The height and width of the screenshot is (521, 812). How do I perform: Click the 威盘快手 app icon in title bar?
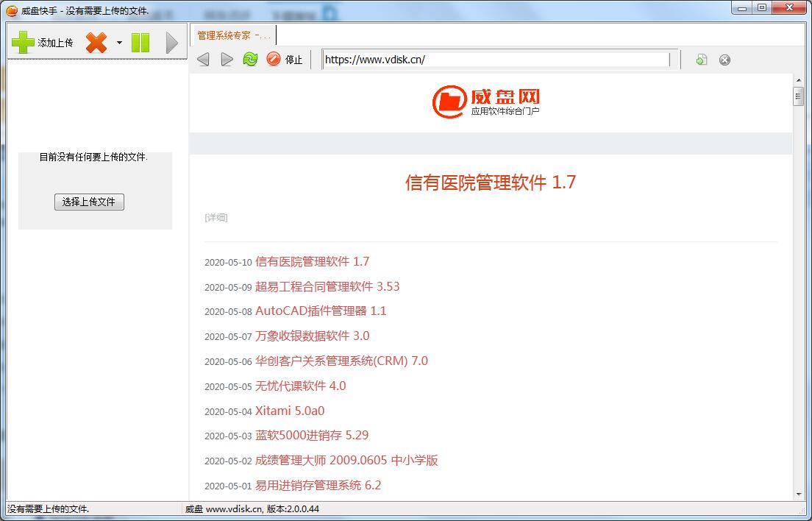pos(12,10)
